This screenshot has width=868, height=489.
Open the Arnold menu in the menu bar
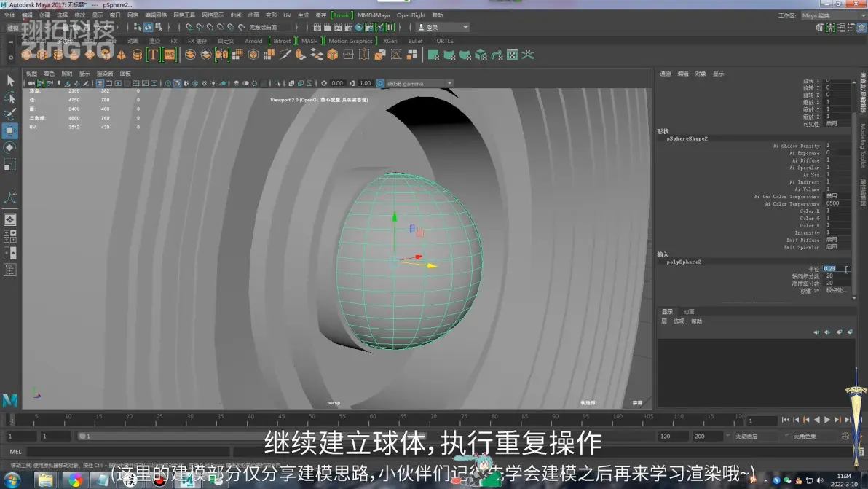point(342,15)
